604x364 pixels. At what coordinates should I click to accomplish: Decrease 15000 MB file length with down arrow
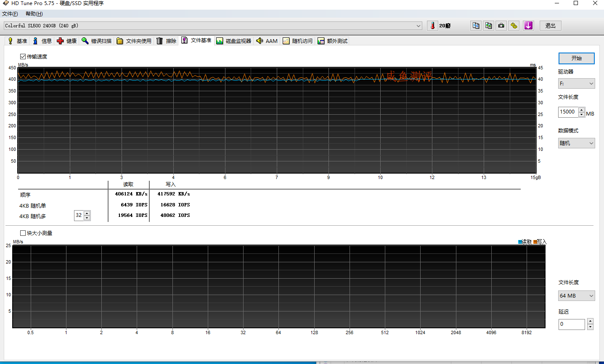pos(581,115)
